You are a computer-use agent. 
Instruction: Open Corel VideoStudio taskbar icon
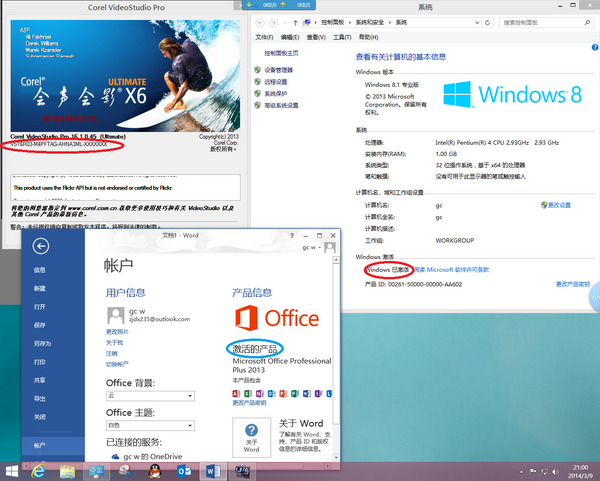(242, 471)
